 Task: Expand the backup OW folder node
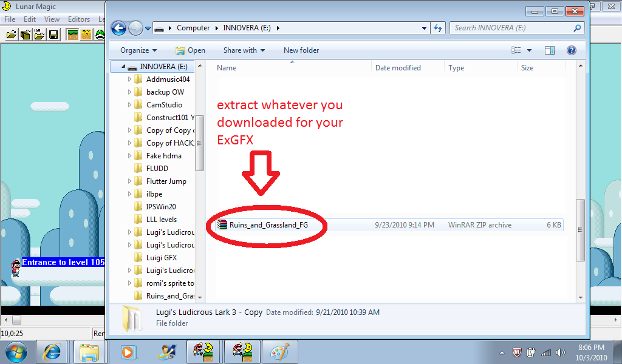point(129,92)
